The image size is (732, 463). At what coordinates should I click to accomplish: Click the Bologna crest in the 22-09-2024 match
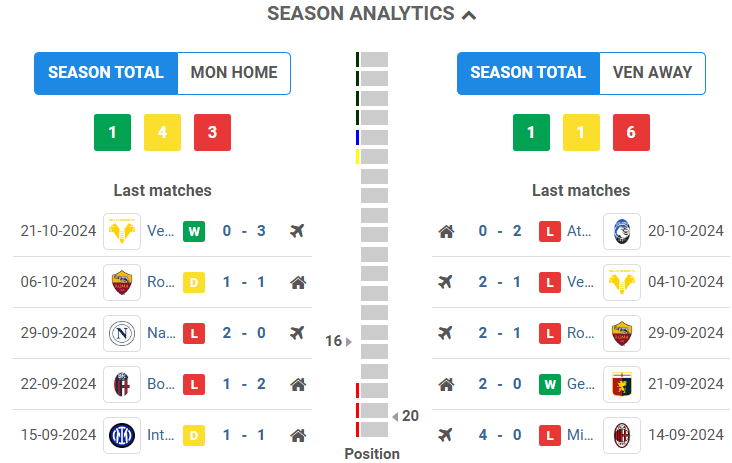[x=122, y=384]
